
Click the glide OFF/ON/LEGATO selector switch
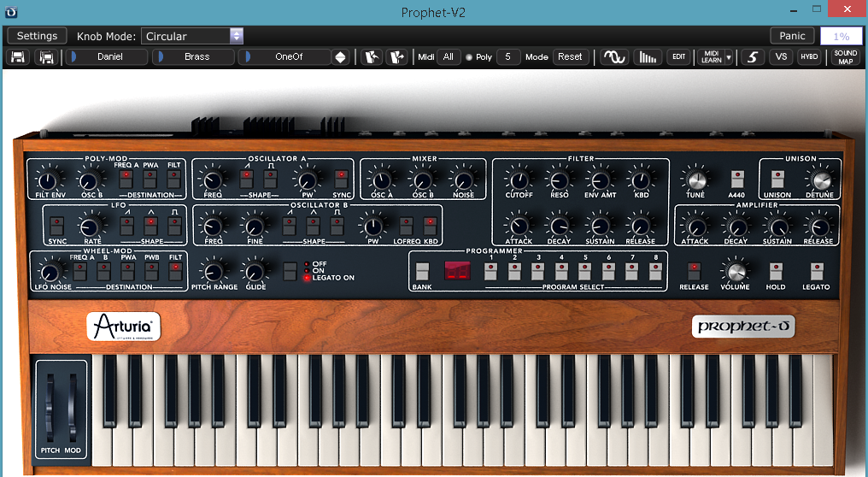290,272
